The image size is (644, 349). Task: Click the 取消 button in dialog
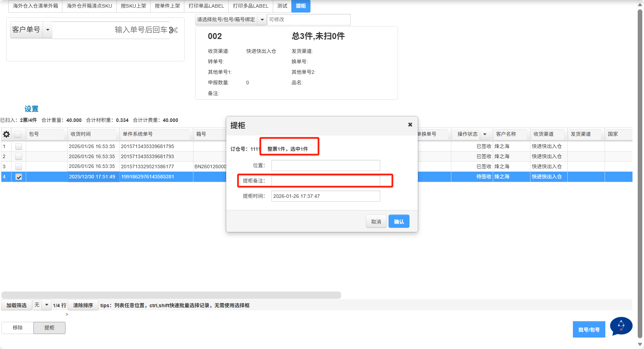tap(376, 222)
